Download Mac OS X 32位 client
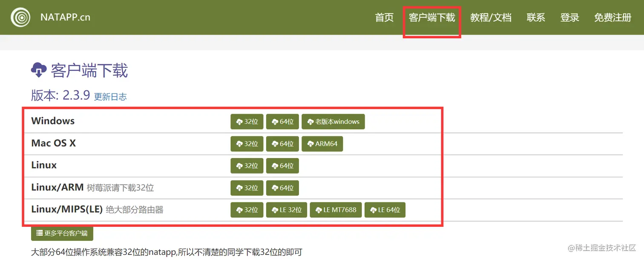 point(247,144)
